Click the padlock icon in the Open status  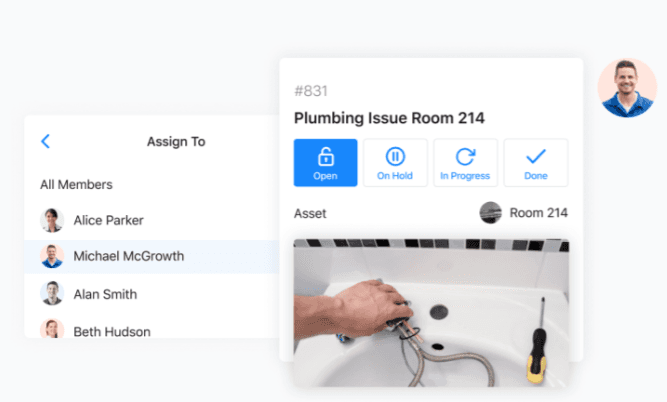[326, 156]
